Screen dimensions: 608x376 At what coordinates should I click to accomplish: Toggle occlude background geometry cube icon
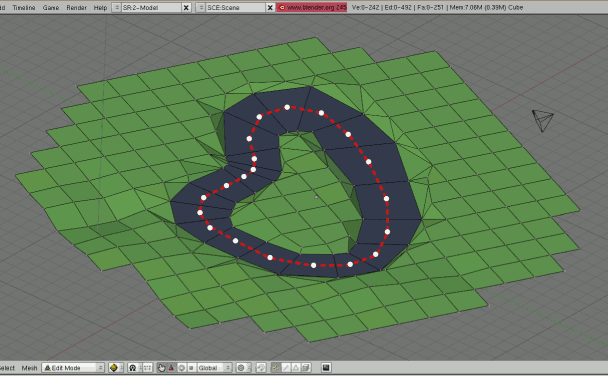click(306, 367)
